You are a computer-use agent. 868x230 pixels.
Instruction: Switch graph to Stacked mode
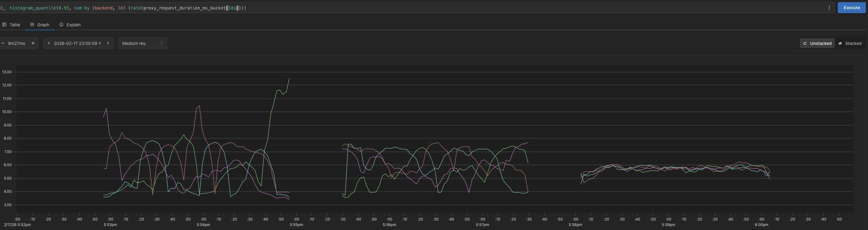click(x=849, y=43)
